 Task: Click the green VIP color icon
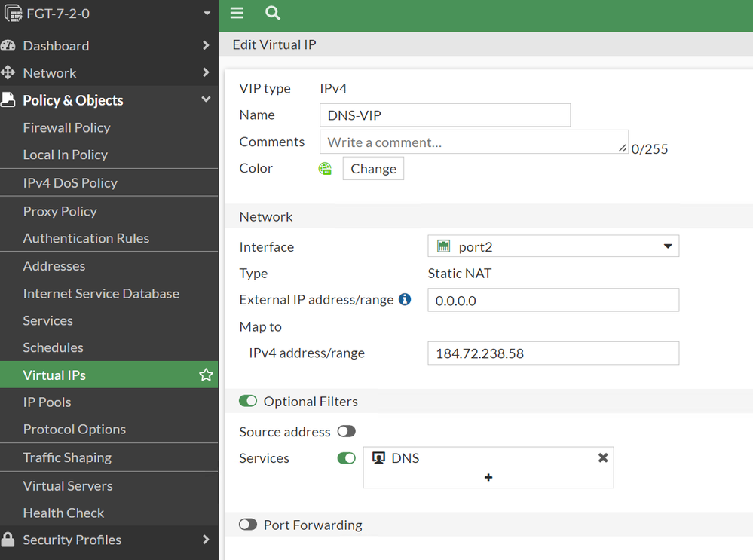pyautogui.click(x=325, y=168)
